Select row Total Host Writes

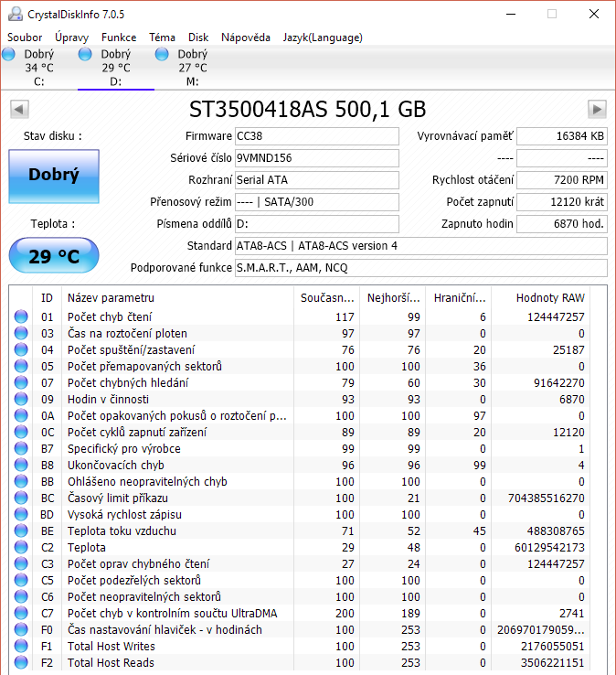coord(300,646)
